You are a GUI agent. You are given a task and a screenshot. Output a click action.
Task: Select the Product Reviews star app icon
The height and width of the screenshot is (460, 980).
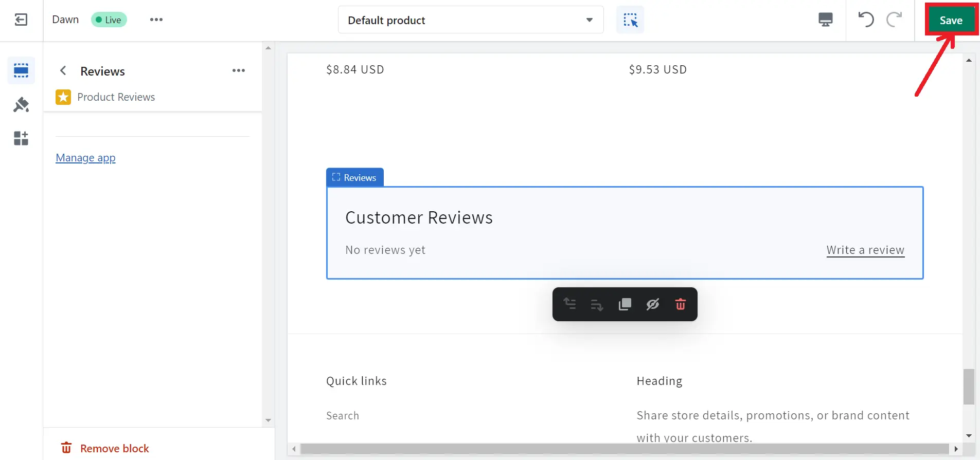point(63,97)
